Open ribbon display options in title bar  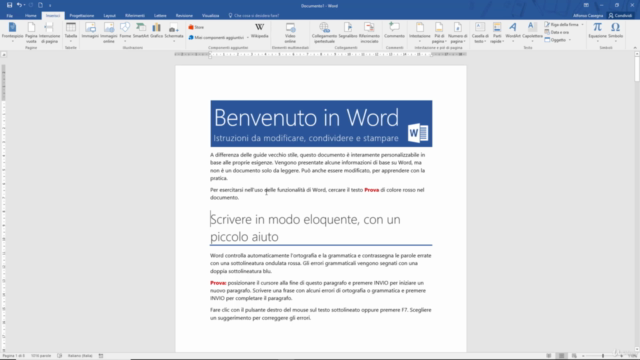click(x=586, y=5)
